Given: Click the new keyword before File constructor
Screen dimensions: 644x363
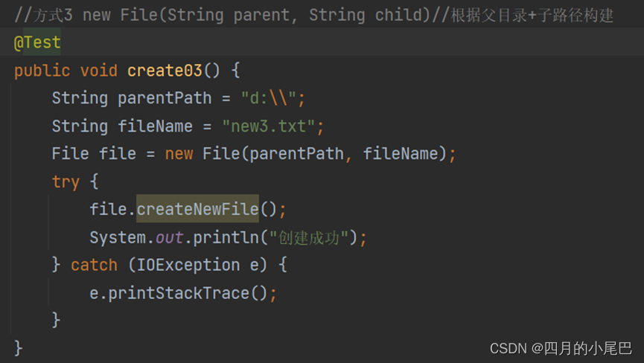Looking at the screenshot, I should pos(179,154).
